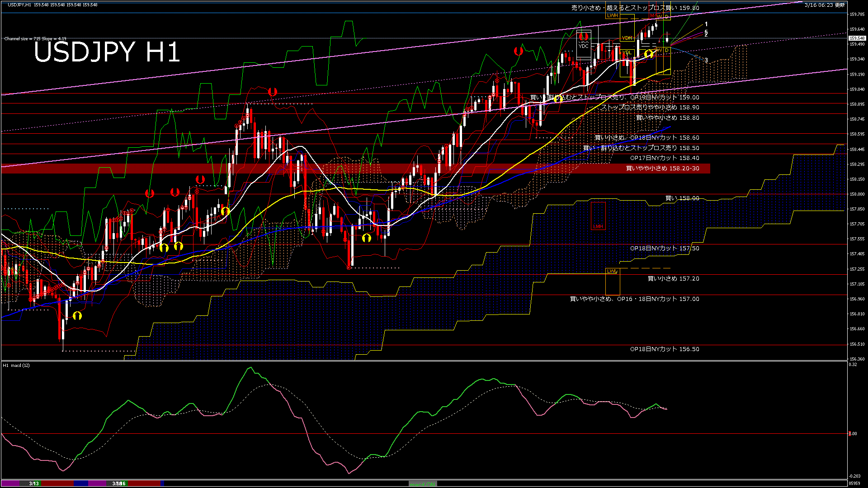
Task: Select the yellow arrow marker near 157.555
Action: pyautogui.click(x=367, y=238)
